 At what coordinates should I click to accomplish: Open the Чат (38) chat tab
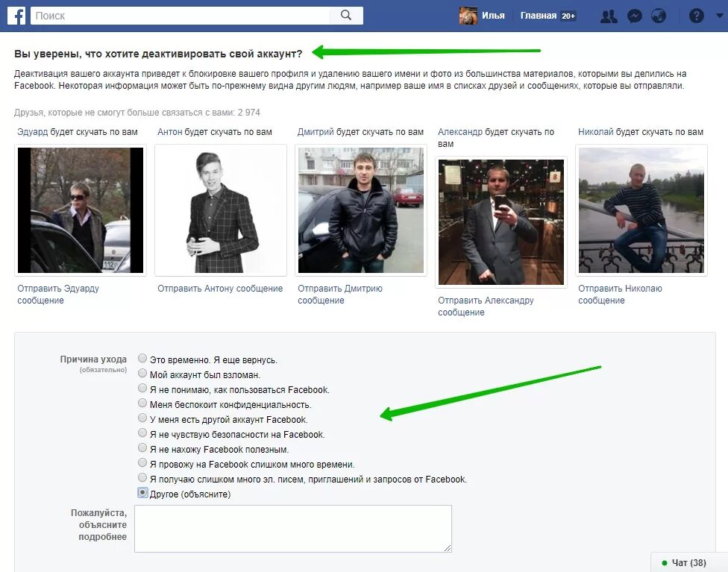[688, 563]
